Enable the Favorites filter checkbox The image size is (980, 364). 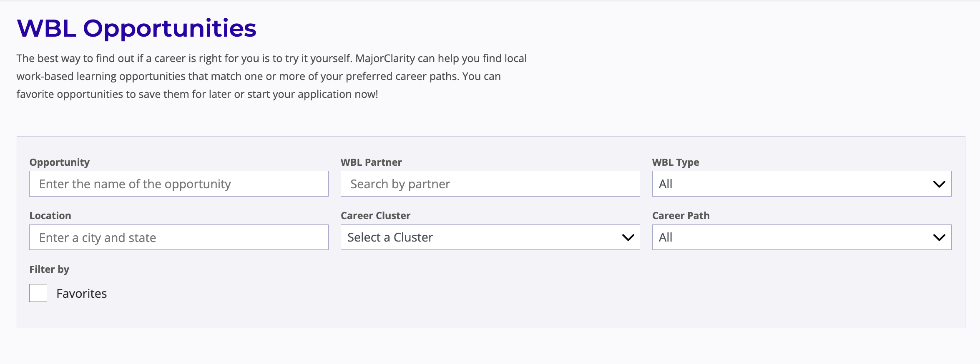38,293
